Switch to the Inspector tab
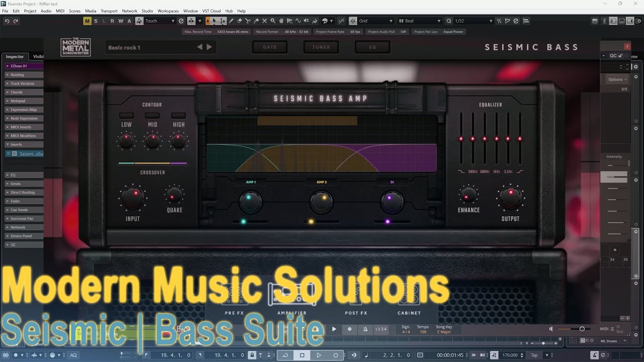Screen dimensions: 644x362 point(15,57)
